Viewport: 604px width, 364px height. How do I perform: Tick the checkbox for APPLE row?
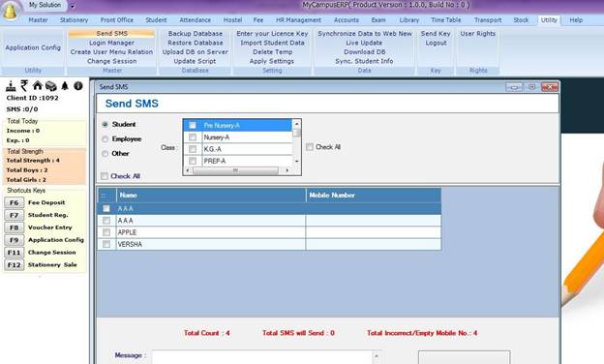(106, 232)
